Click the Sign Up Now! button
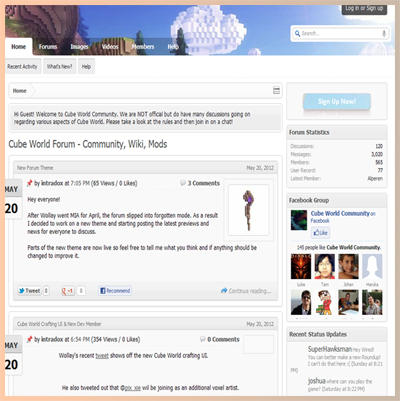This screenshot has height=401, width=400. pyautogui.click(x=337, y=101)
